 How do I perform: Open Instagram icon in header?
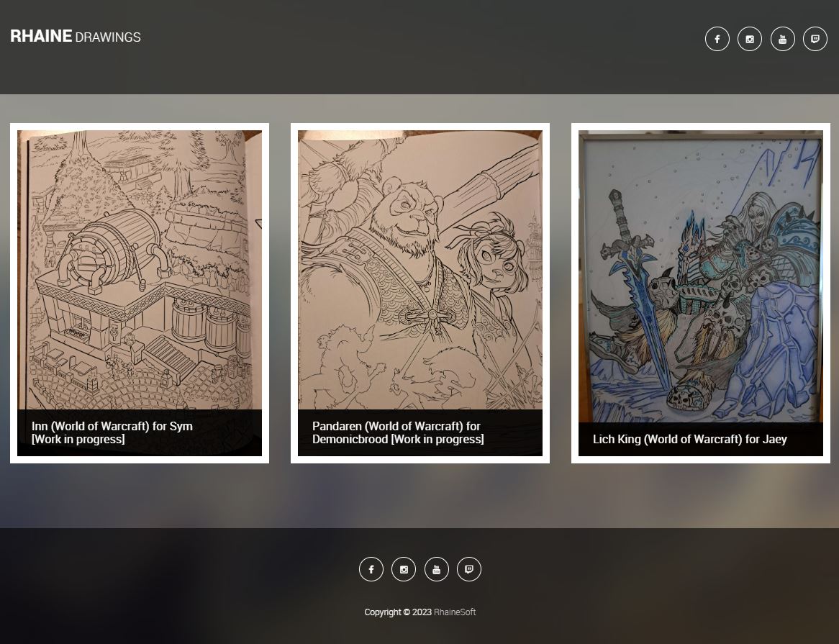750,39
